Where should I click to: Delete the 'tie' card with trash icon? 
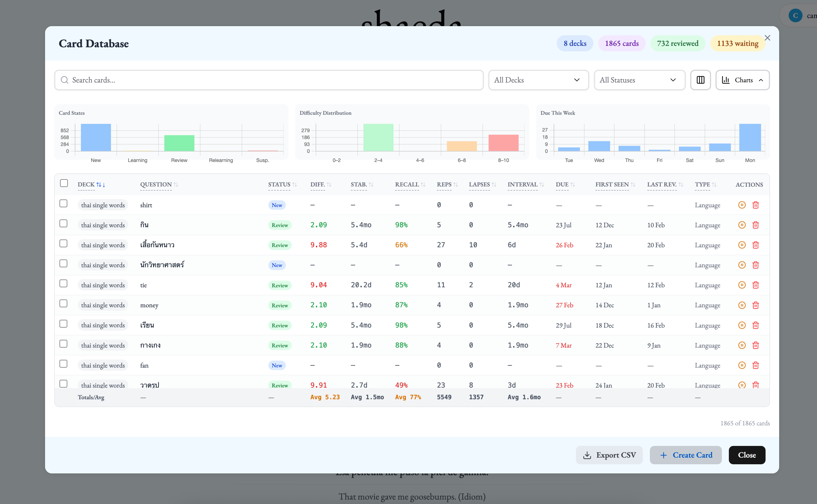(x=756, y=285)
